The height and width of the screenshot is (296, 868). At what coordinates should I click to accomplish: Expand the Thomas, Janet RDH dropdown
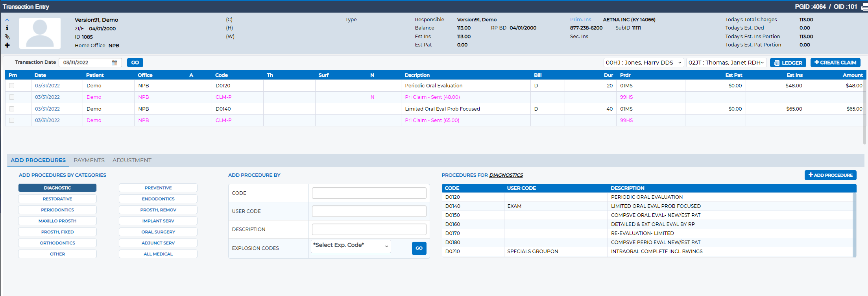726,63
